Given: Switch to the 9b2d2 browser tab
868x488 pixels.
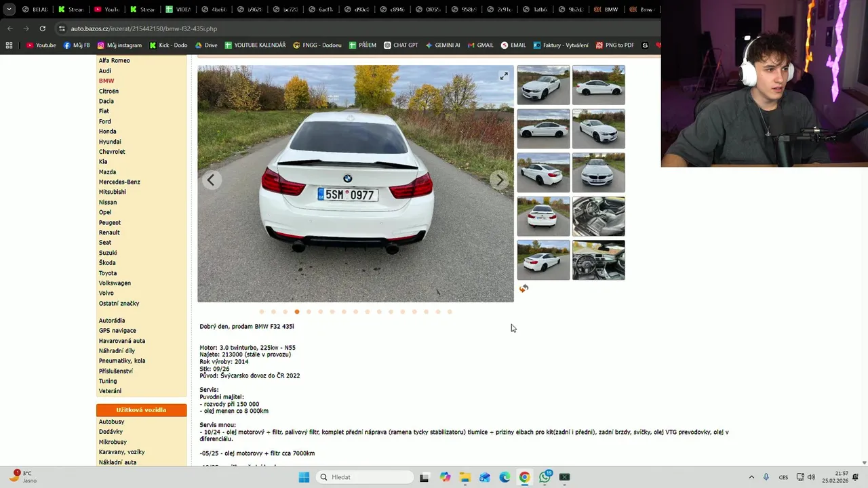Looking at the screenshot, I should (571, 9).
